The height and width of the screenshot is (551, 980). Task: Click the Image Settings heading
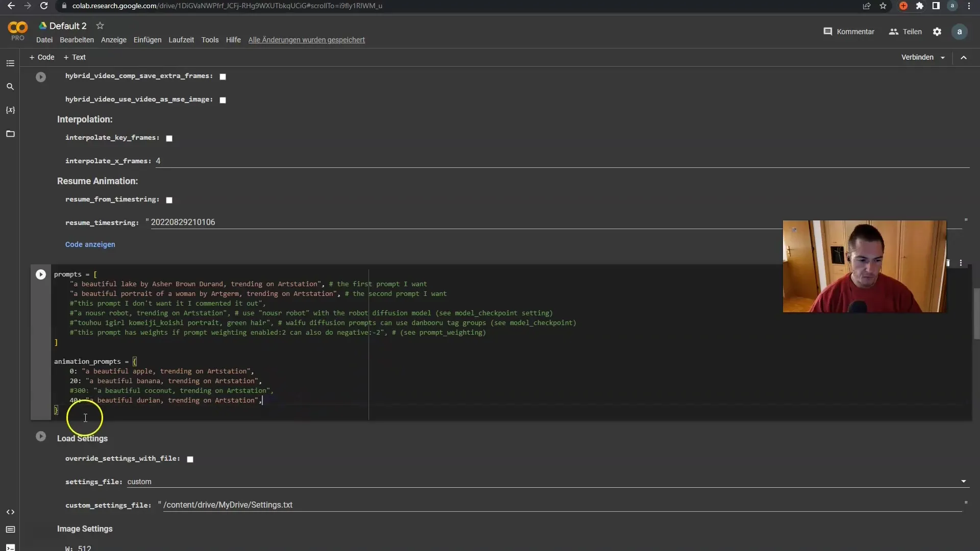[x=85, y=529]
